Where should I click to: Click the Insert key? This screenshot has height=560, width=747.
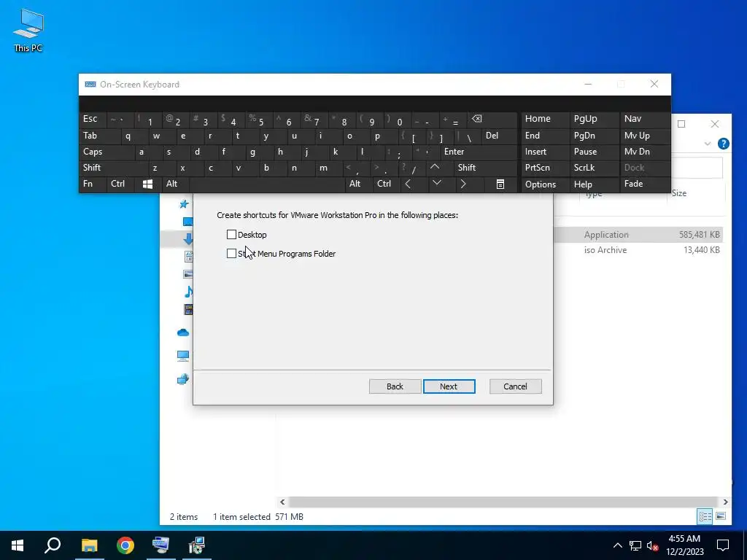tap(544, 152)
